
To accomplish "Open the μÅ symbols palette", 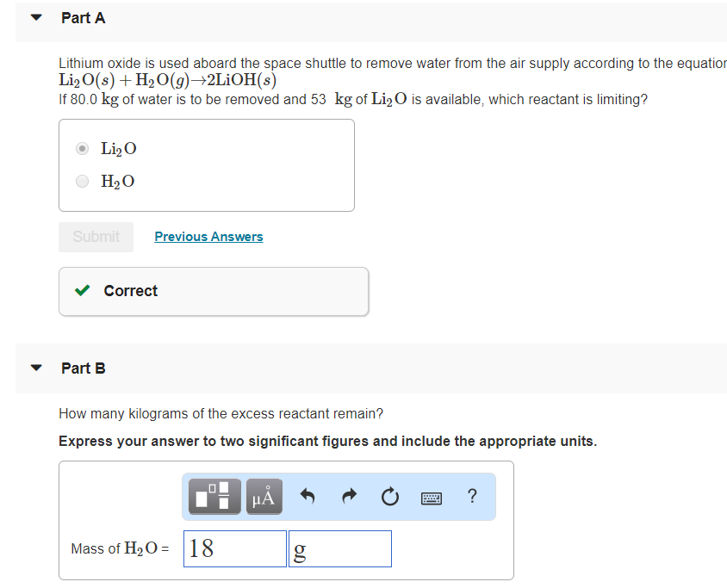I will 264,497.
